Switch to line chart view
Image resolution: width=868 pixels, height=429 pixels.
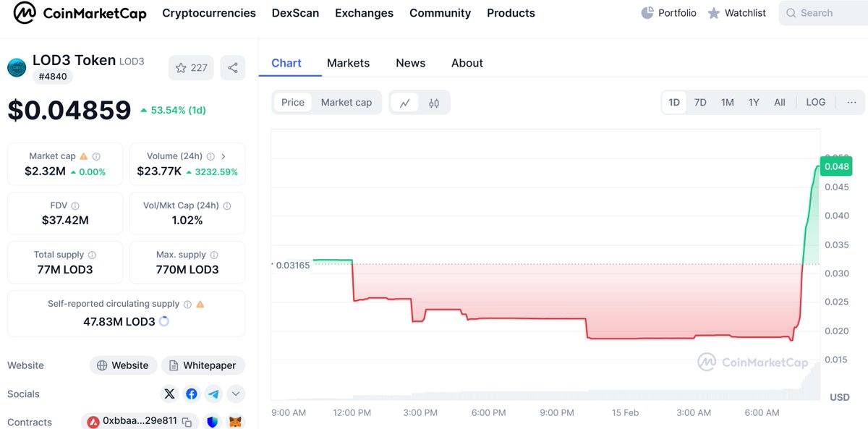(x=405, y=103)
